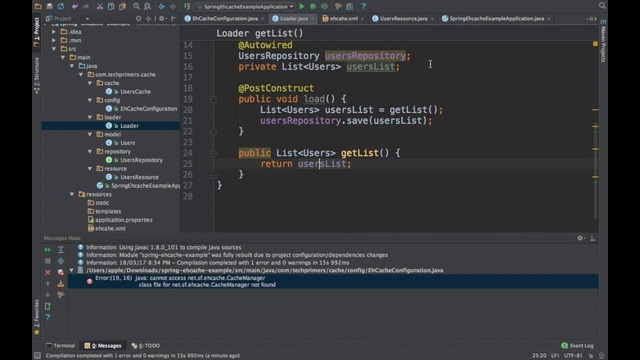Open Find with the magnifier icon
The height and width of the screenshot is (360, 640).
136,6
